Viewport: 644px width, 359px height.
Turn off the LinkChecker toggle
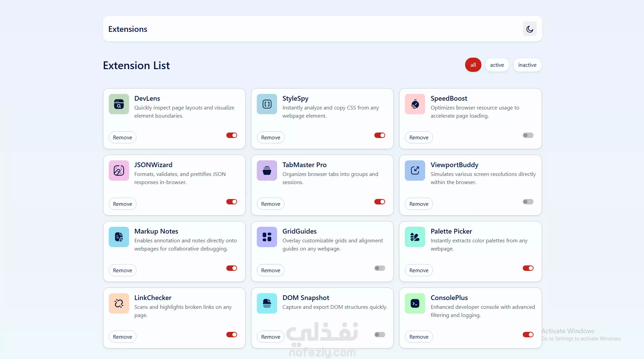(232, 335)
